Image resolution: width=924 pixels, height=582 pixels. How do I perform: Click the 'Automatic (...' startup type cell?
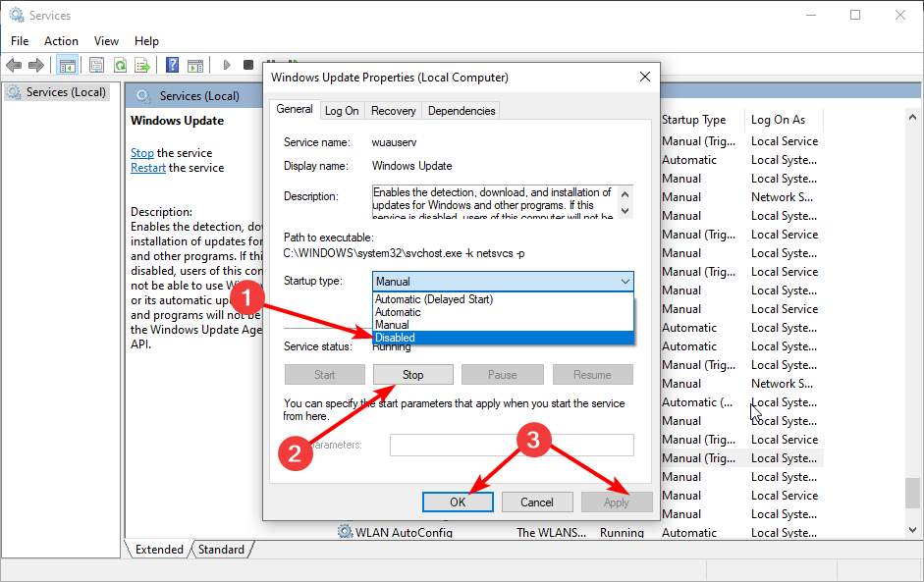tap(697, 402)
